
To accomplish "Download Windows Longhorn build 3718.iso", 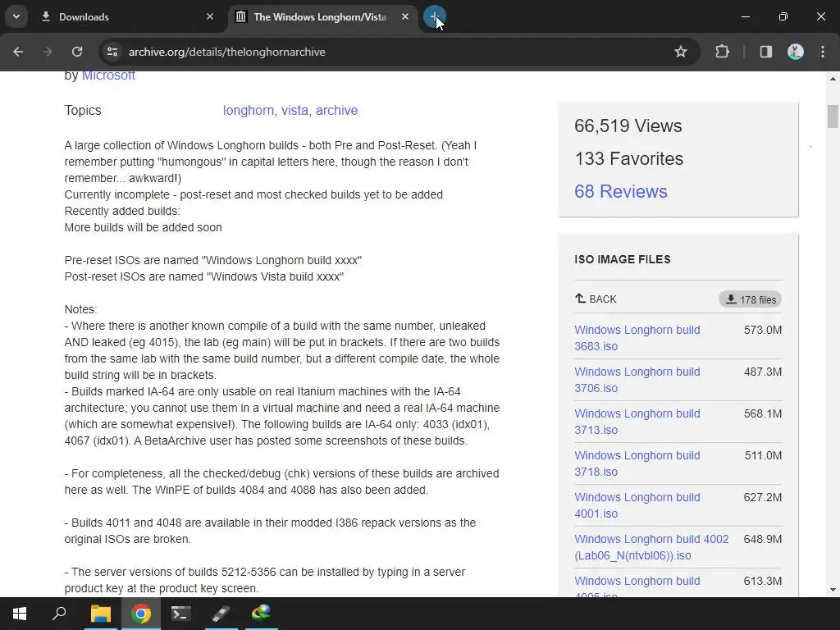I will 637,463.
